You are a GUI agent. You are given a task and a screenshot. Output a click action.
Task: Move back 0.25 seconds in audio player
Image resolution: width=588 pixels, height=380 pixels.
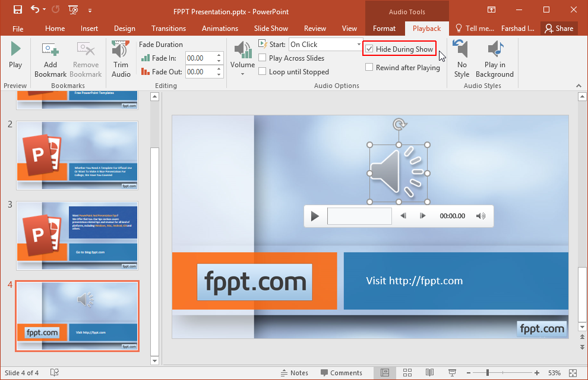click(x=403, y=216)
